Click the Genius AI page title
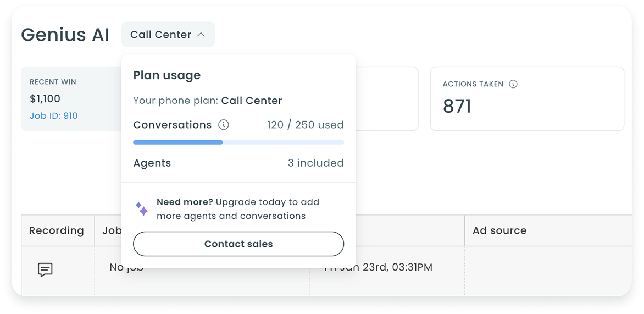This screenshot has width=644, height=314. coord(65,35)
